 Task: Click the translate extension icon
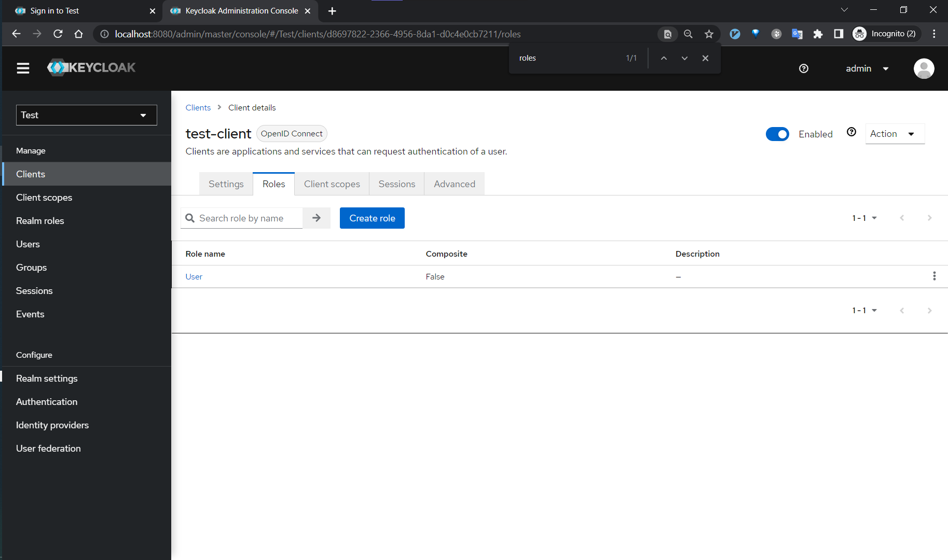tap(797, 34)
